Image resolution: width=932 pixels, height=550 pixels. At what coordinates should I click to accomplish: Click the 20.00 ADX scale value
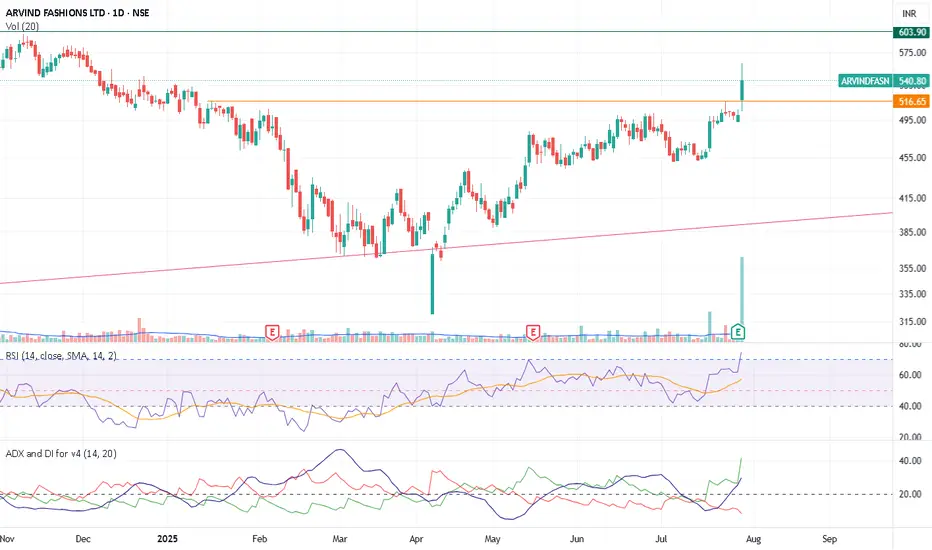[910, 494]
